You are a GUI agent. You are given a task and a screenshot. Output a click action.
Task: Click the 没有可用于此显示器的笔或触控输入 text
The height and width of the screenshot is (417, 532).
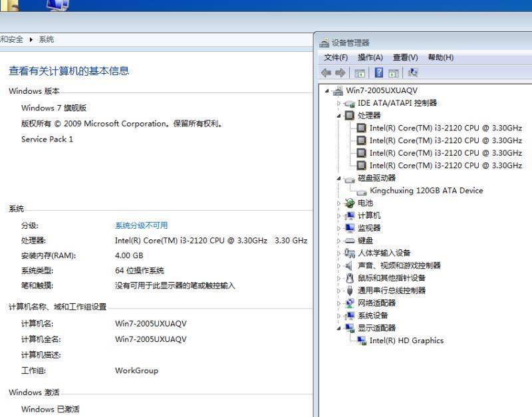[x=175, y=286]
